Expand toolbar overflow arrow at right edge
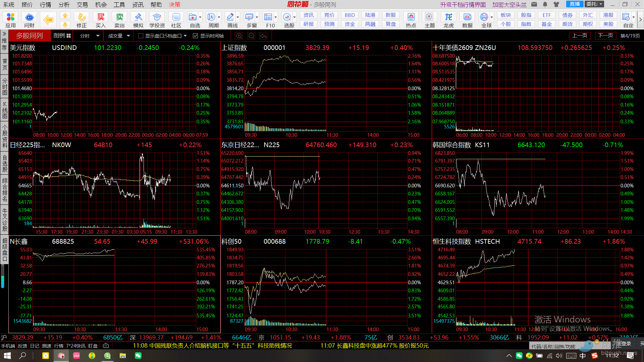Screen dimensions: 644x362 pos(640,20)
